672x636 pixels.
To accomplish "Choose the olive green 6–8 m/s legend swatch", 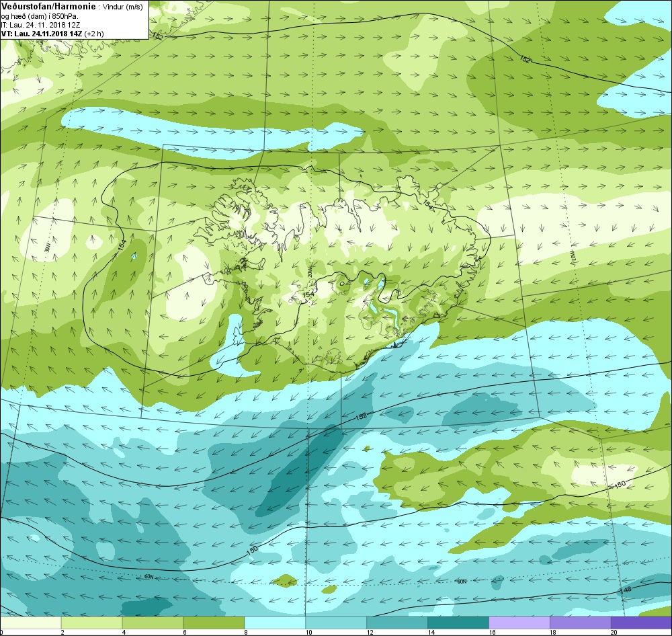I will [214, 623].
